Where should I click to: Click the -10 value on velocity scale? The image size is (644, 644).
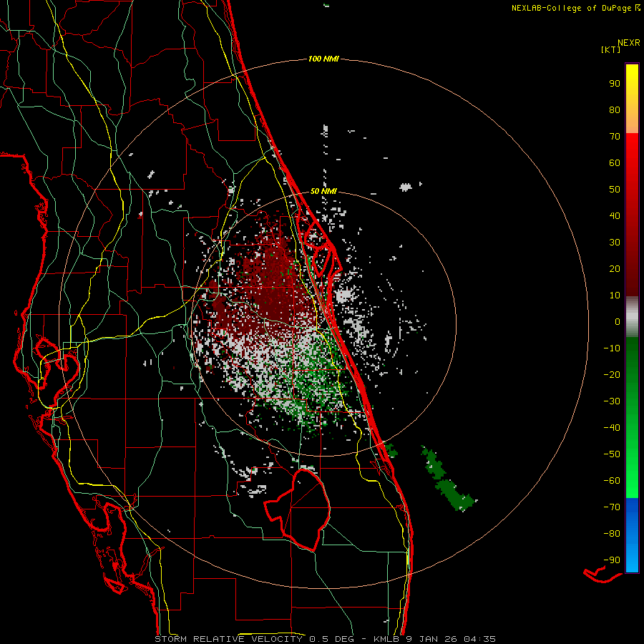(612, 348)
